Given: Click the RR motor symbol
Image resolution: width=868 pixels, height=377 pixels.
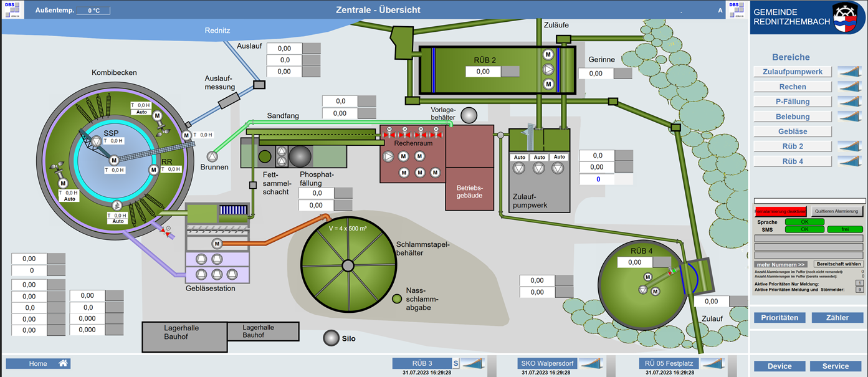Looking at the screenshot, I should click(x=154, y=169).
